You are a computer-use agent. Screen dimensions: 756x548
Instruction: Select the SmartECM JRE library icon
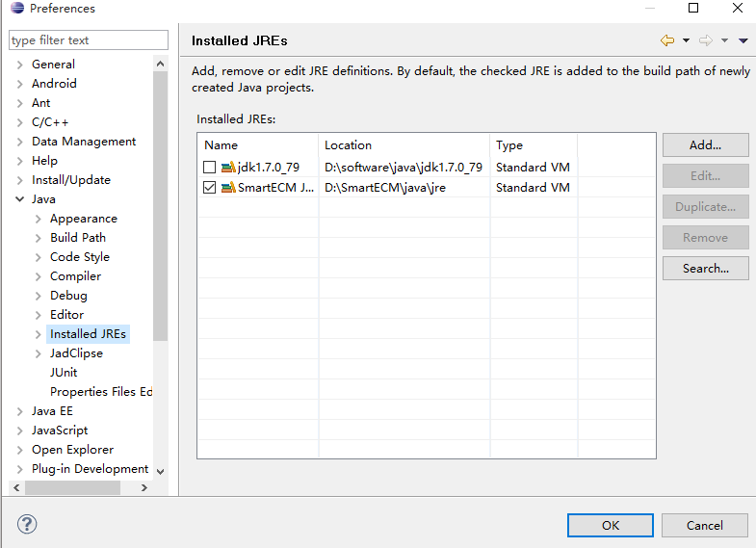228,188
